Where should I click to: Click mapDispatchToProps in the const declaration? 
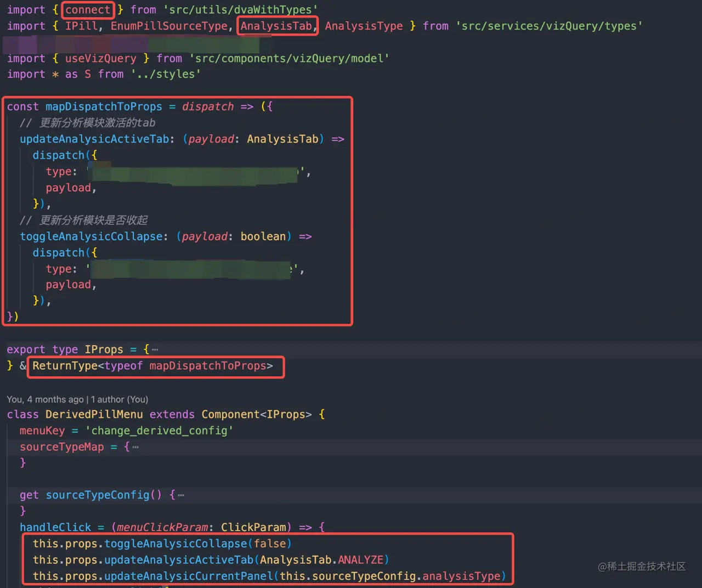(104, 106)
